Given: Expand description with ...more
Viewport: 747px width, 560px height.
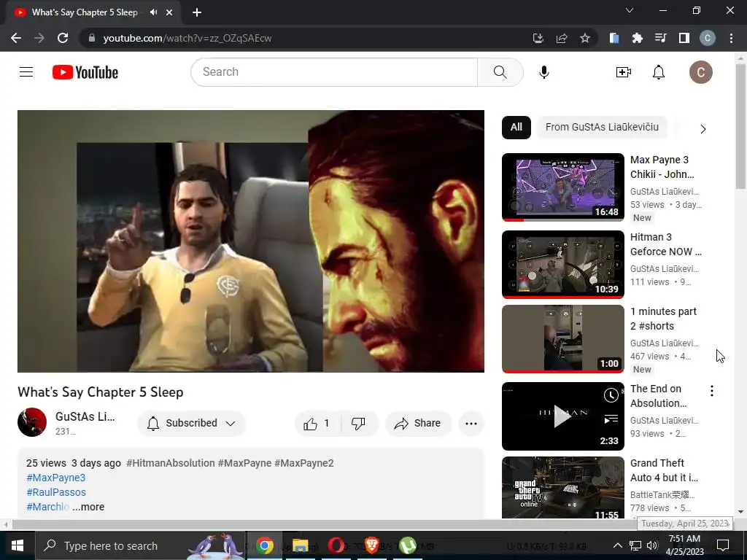Looking at the screenshot, I should [88, 507].
